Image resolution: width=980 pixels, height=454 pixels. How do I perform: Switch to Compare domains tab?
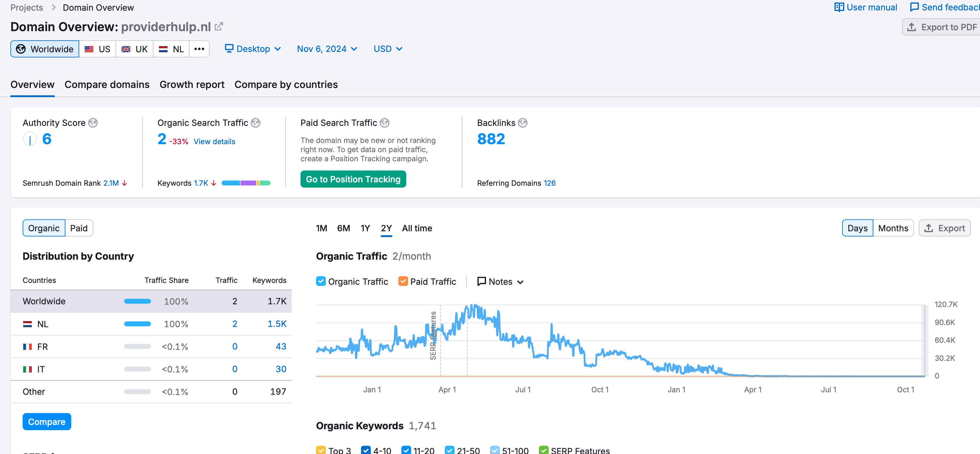pyautogui.click(x=107, y=84)
